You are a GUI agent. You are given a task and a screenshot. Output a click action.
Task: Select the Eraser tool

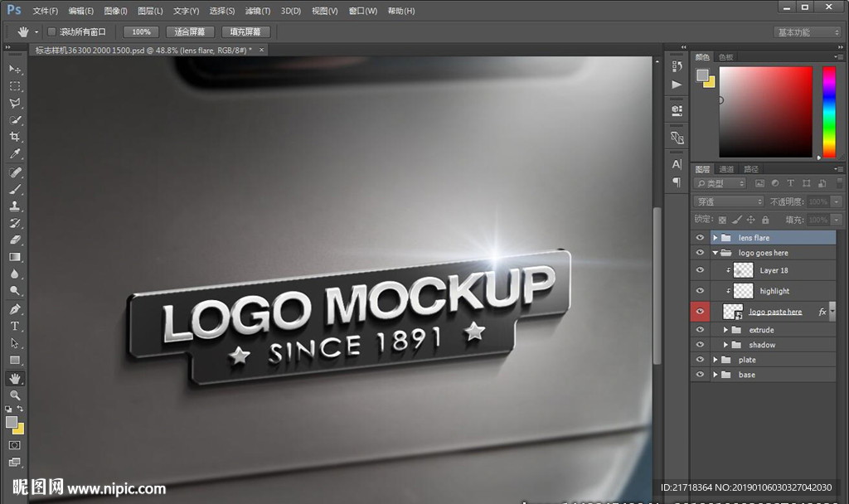15,240
